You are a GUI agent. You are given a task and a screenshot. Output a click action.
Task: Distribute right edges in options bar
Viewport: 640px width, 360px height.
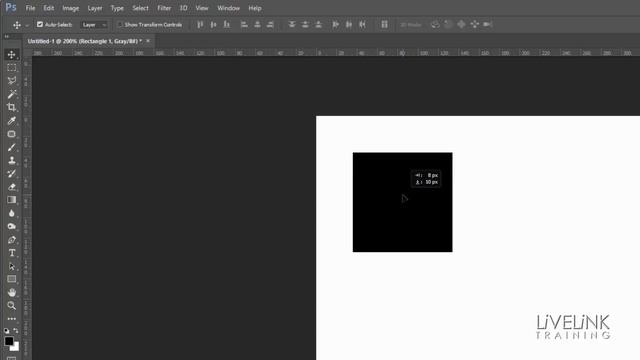[362, 24]
